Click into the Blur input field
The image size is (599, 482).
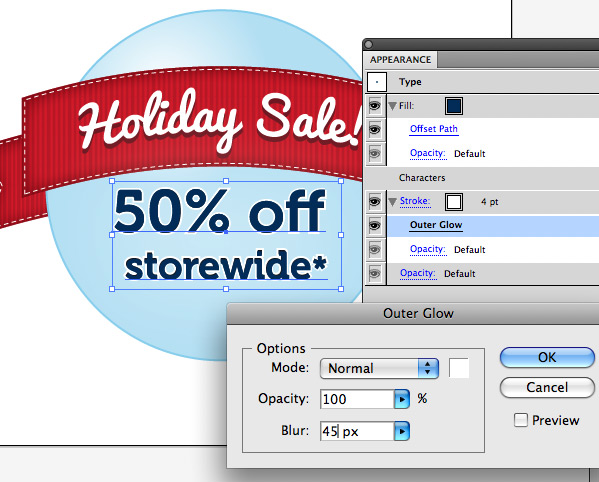(357, 432)
